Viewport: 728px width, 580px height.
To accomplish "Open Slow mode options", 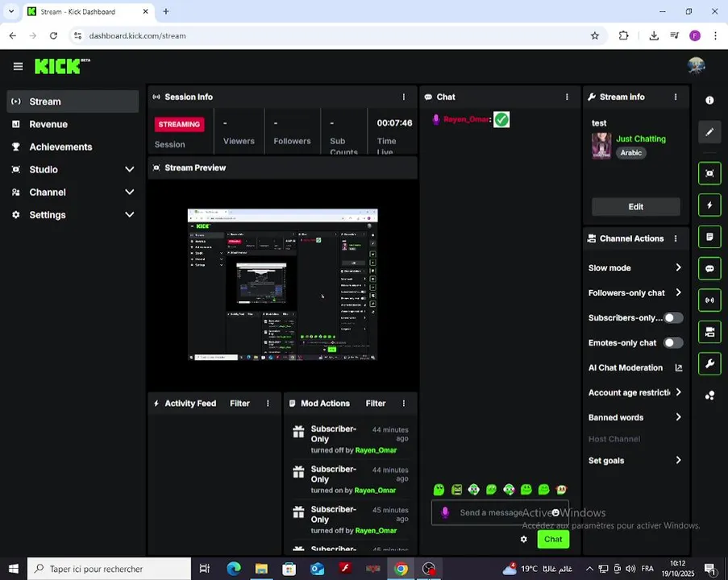I will click(x=634, y=267).
